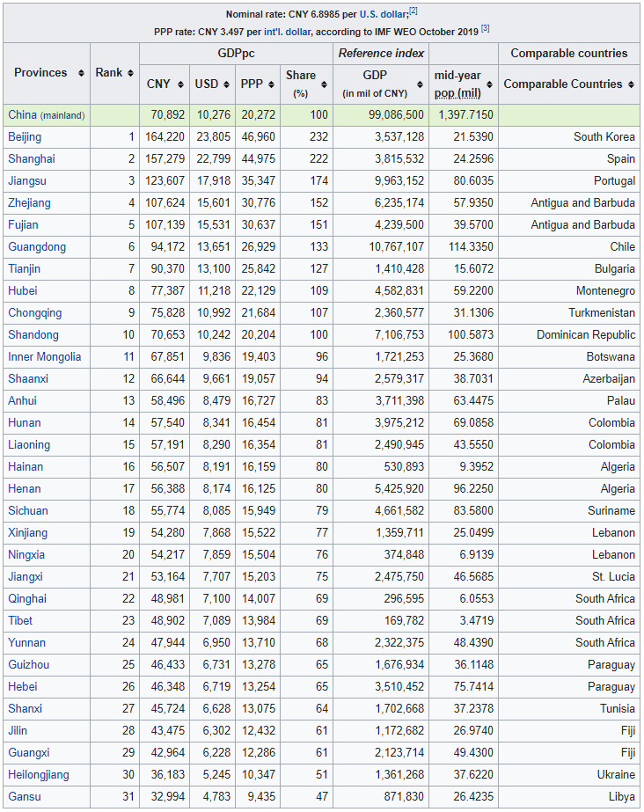
Task: Sort by GDP (in mil of CNY) arrows
Action: pyautogui.click(x=420, y=84)
